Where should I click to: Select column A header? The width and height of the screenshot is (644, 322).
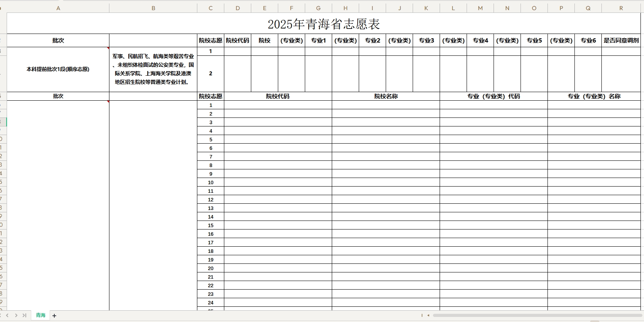(x=58, y=8)
